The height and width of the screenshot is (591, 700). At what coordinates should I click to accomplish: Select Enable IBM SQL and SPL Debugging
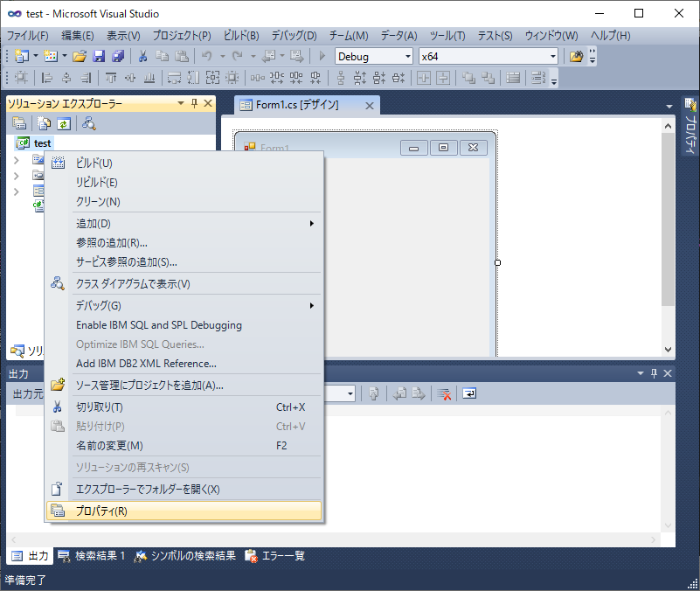click(x=184, y=324)
